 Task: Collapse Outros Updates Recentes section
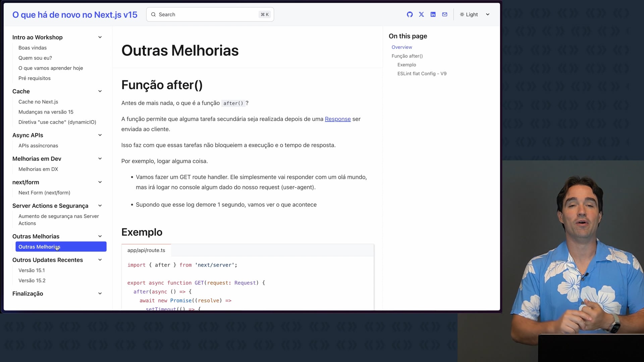coord(100,260)
